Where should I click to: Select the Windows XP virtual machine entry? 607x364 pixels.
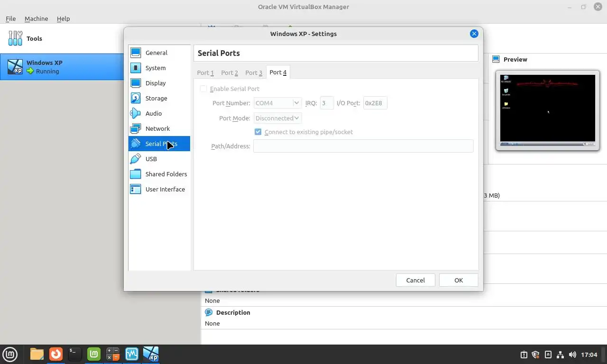click(62, 67)
